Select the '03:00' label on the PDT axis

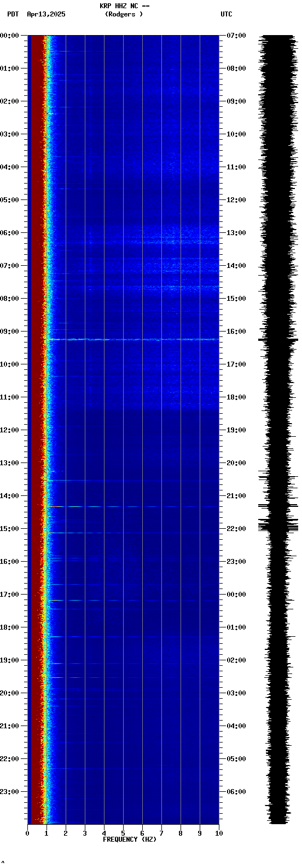click(9, 134)
